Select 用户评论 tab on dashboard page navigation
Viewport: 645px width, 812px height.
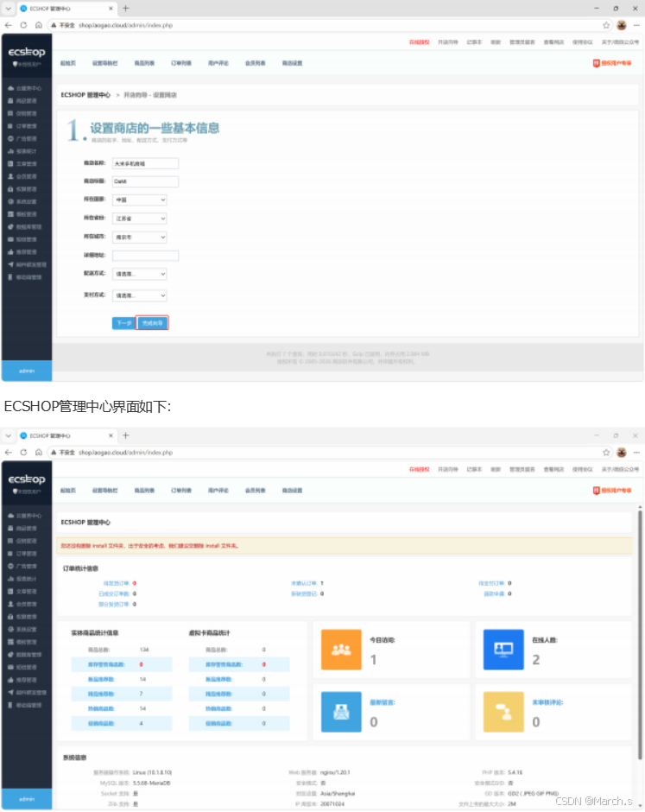click(218, 491)
